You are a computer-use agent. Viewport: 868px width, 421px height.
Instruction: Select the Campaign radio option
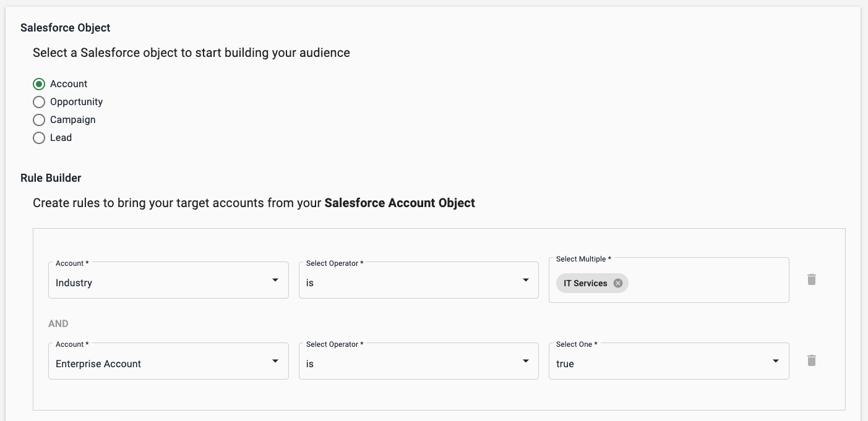[x=39, y=120]
